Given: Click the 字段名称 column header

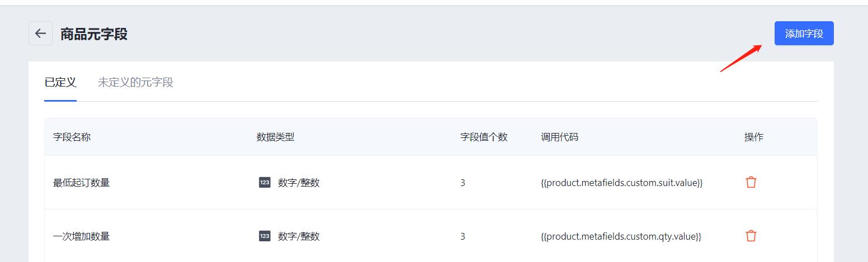Looking at the screenshot, I should click(72, 137).
